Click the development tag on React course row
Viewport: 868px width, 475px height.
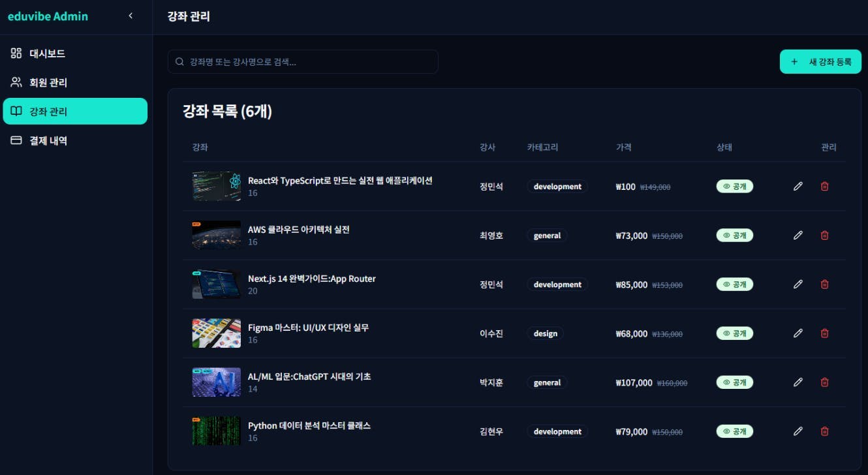pyautogui.click(x=557, y=187)
